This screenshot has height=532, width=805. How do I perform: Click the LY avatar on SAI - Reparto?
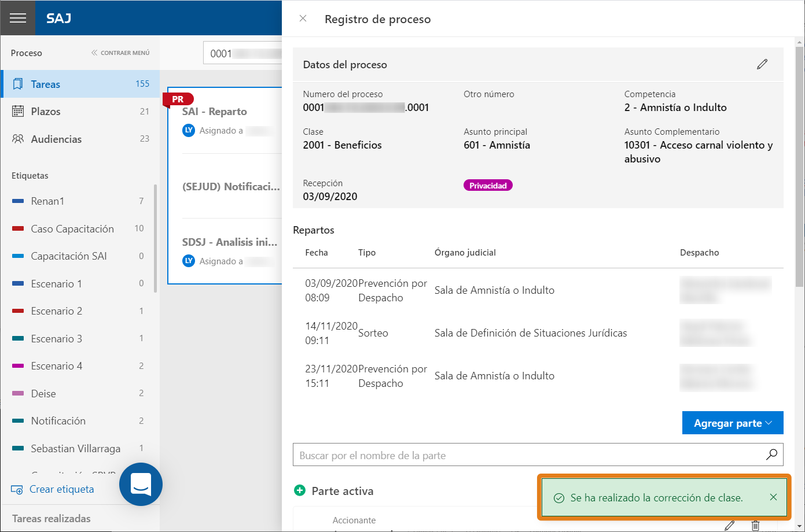click(189, 130)
